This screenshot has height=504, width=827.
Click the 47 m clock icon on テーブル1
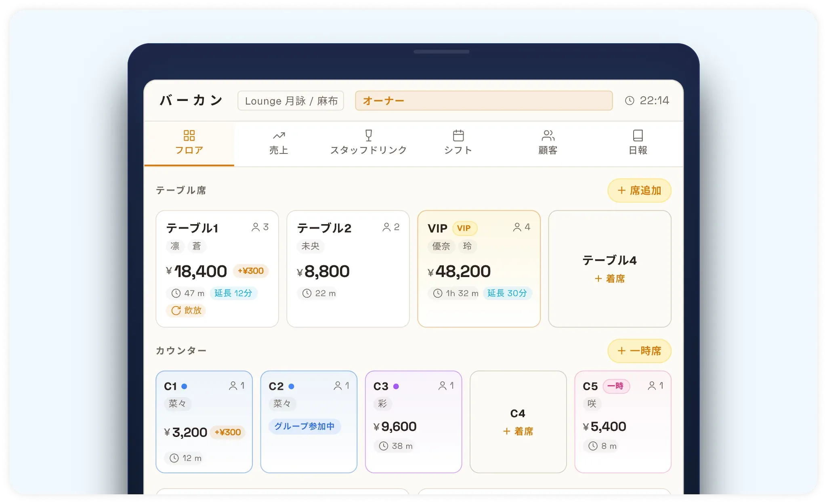(176, 293)
